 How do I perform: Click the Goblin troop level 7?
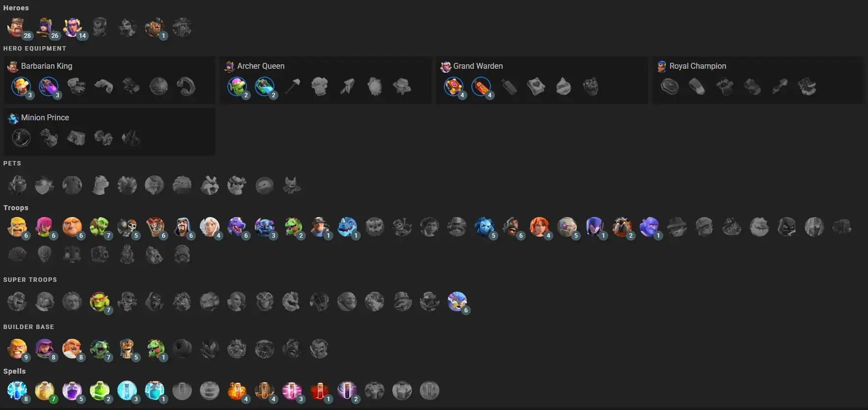tap(100, 227)
